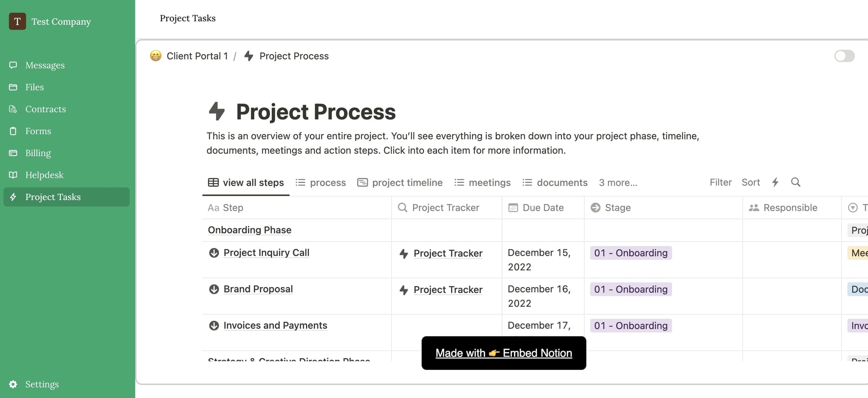Click the Made with Embed Notion link
The image size is (868, 398).
tap(503, 353)
